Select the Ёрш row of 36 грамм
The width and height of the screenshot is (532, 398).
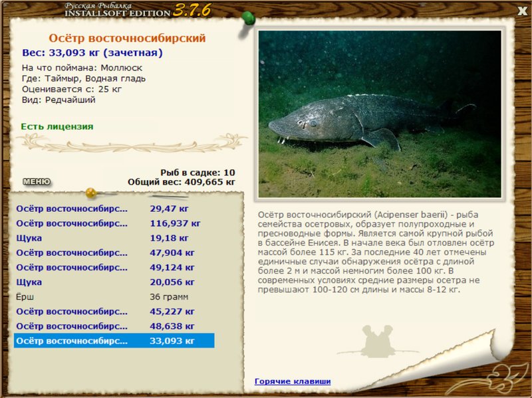[114, 297]
